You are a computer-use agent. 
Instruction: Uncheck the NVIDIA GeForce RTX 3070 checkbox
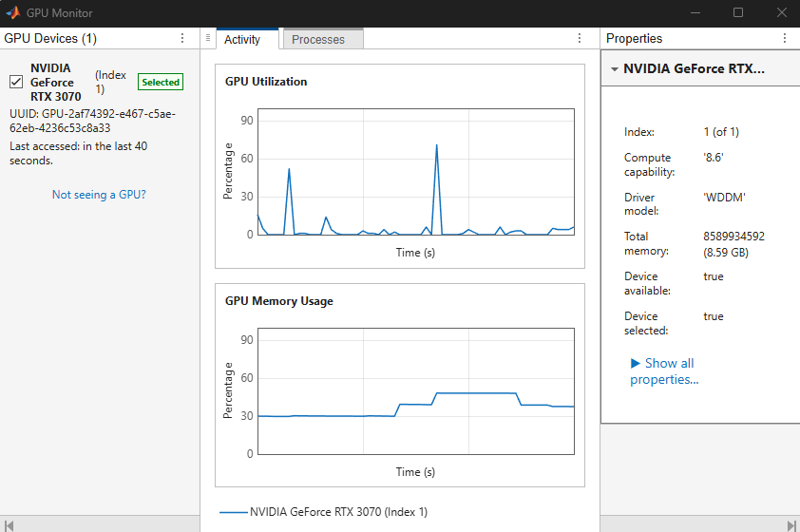[16, 82]
